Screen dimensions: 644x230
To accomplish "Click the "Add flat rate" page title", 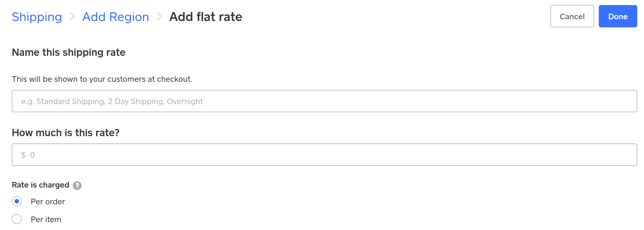I will [x=206, y=17].
